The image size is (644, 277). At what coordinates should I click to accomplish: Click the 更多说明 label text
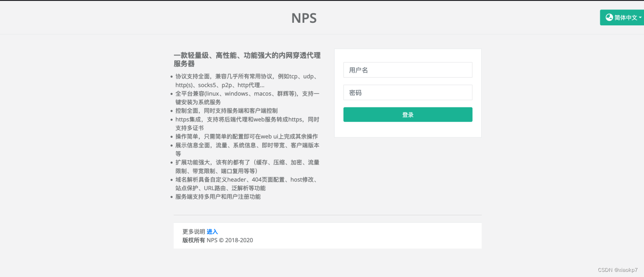[x=193, y=231]
